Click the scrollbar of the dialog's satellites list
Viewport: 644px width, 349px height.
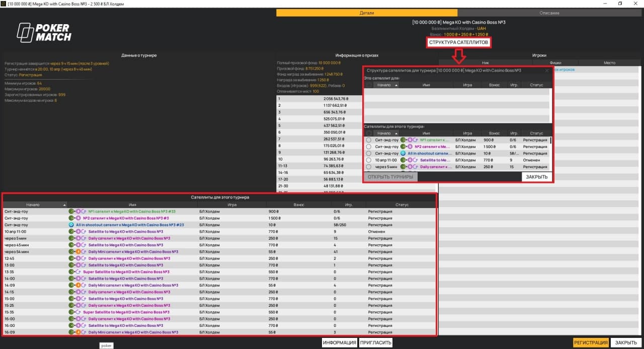[550, 141]
